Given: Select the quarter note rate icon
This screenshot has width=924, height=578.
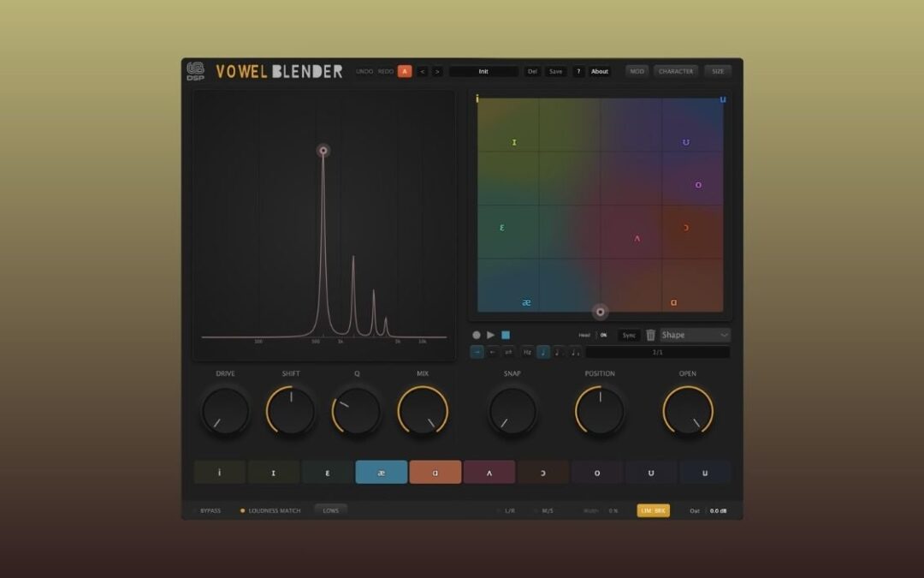Looking at the screenshot, I should 543,352.
